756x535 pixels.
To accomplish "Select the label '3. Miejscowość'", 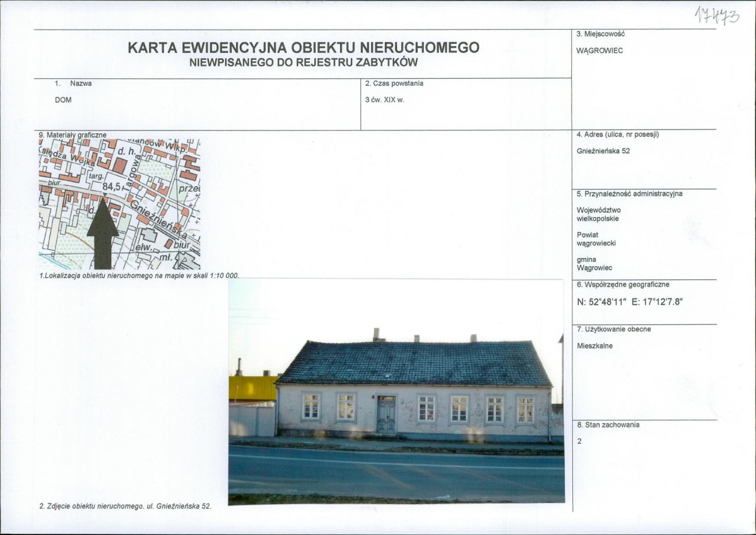I will tap(600, 33).
